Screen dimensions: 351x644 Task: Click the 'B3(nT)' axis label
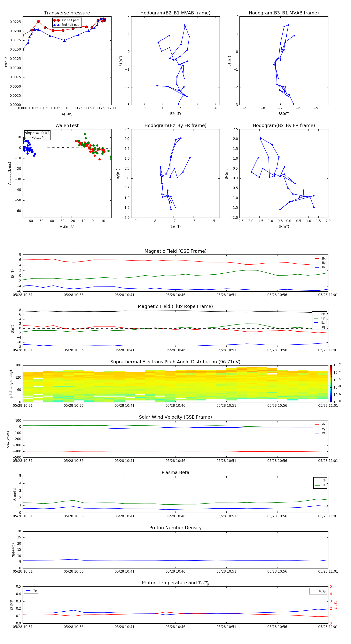coord(284,114)
